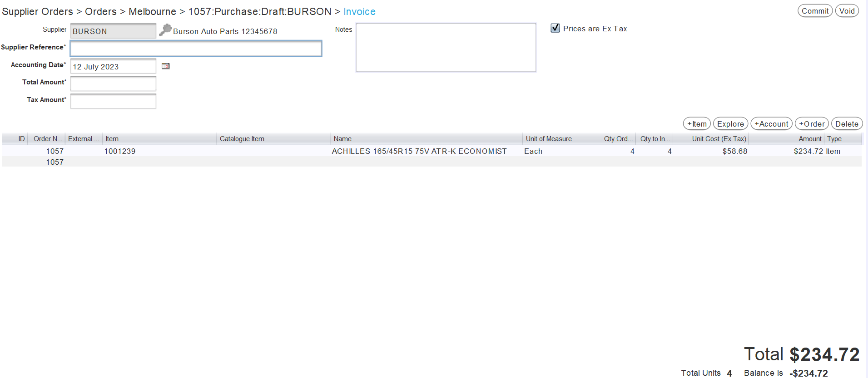868x378 pixels.
Task: Select the second row with order 1057
Action: coord(432,162)
